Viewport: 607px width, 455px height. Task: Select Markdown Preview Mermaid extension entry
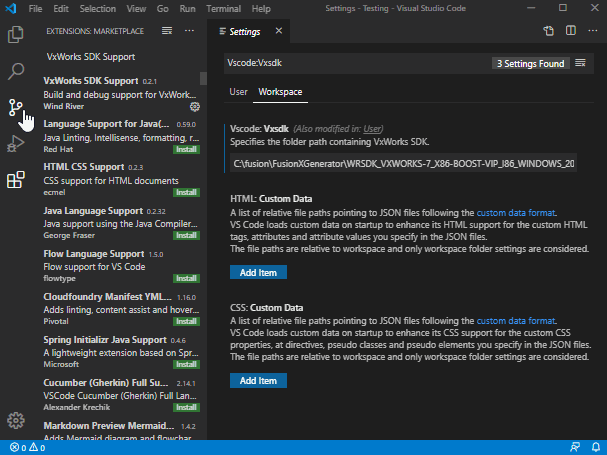[121, 431]
